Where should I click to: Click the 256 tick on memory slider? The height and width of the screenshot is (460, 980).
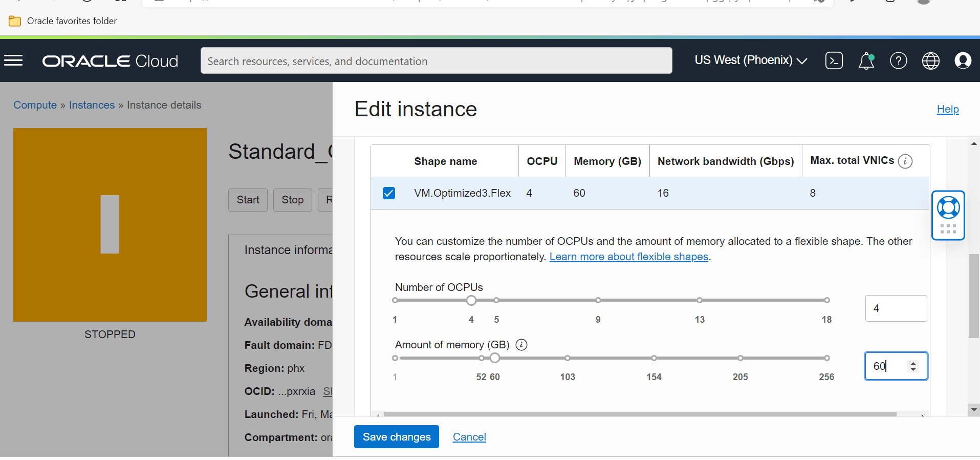click(826, 358)
